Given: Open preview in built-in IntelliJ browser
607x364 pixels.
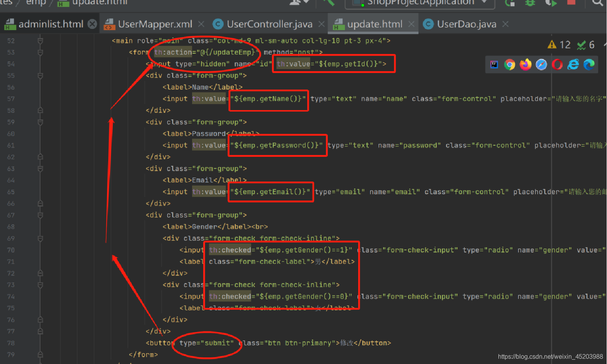Looking at the screenshot, I should point(494,65).
